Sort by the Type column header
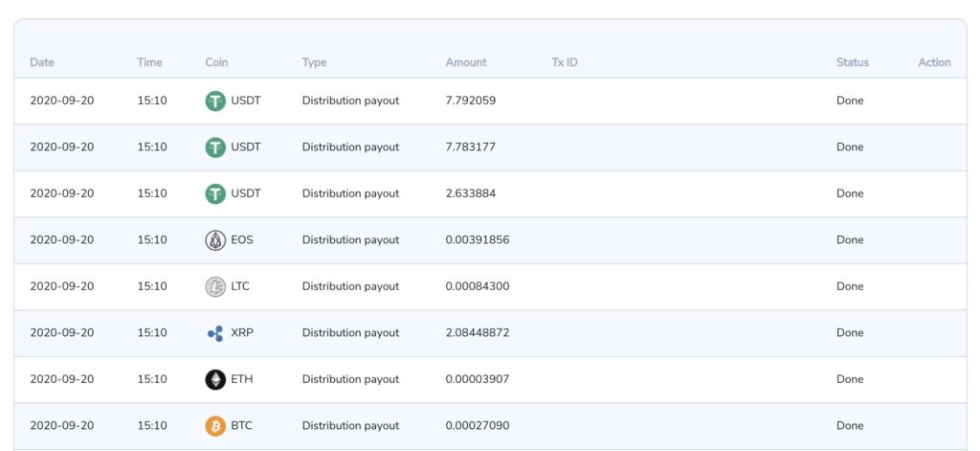This screenshot has height=451, width=980. pyautogui.click(x=314, y=62)
